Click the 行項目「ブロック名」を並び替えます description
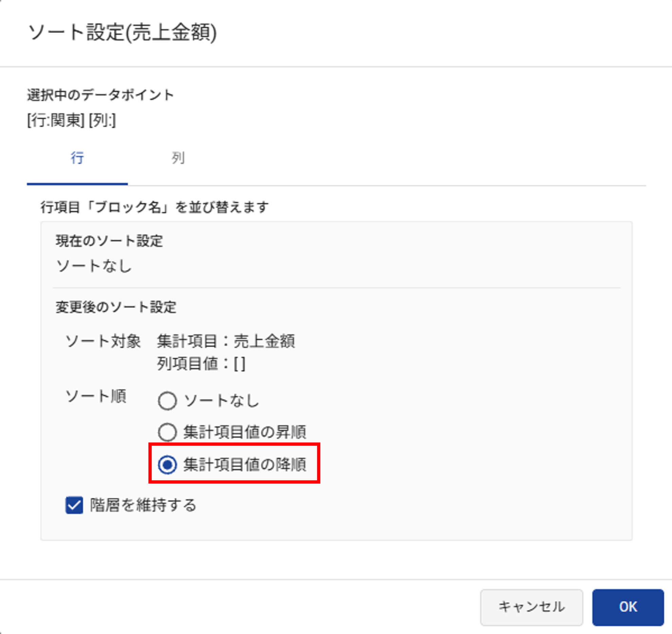Screen dimensions: 672x634 155,207
